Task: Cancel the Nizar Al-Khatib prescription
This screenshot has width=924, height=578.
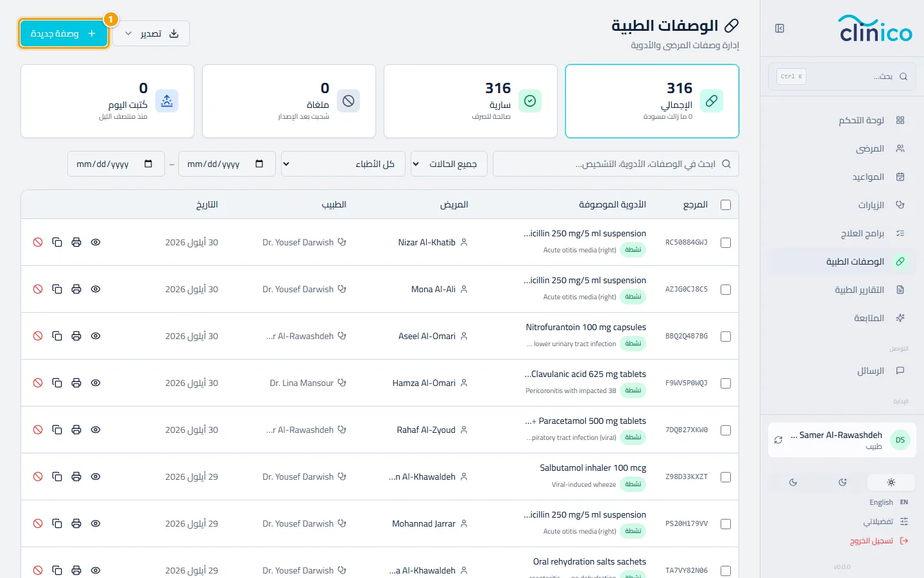Action: [x=38, y=242]
